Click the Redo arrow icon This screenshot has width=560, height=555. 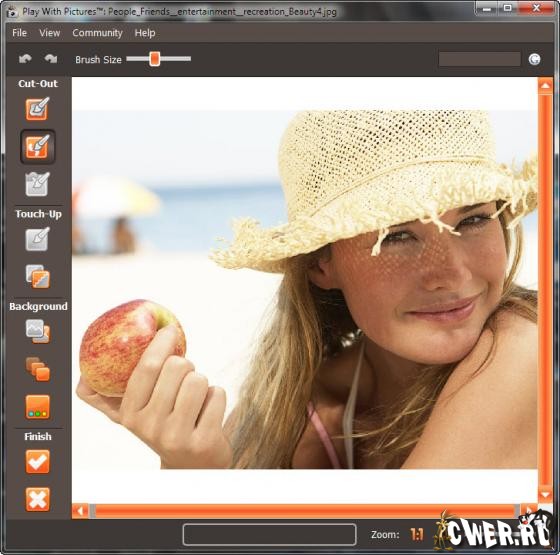click(51, 59)
